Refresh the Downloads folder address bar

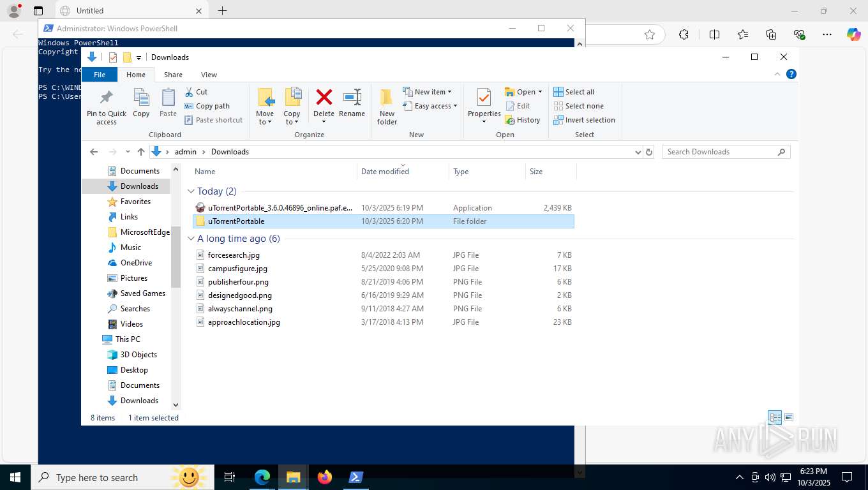pyautogui.click(x=649, y=152)
